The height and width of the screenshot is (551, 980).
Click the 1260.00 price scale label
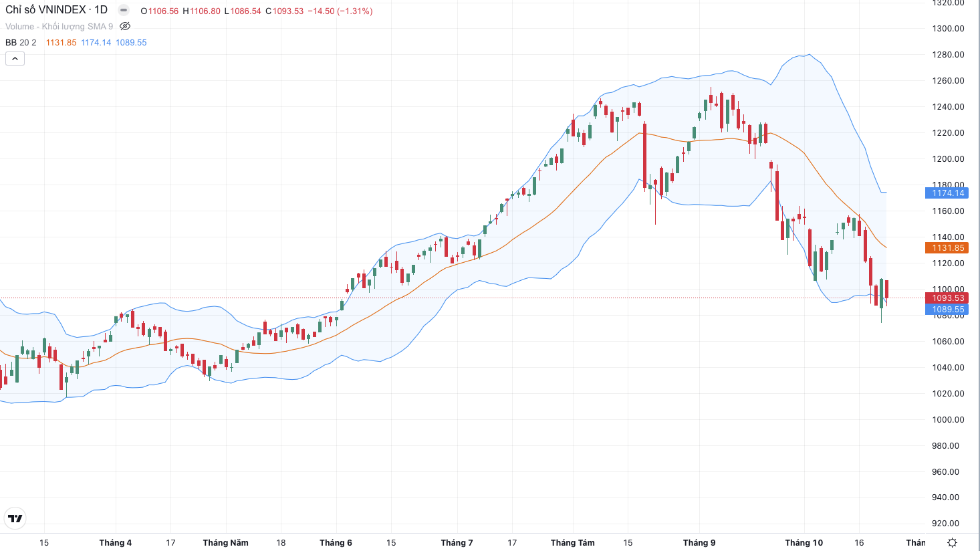(x=948, y=80)
